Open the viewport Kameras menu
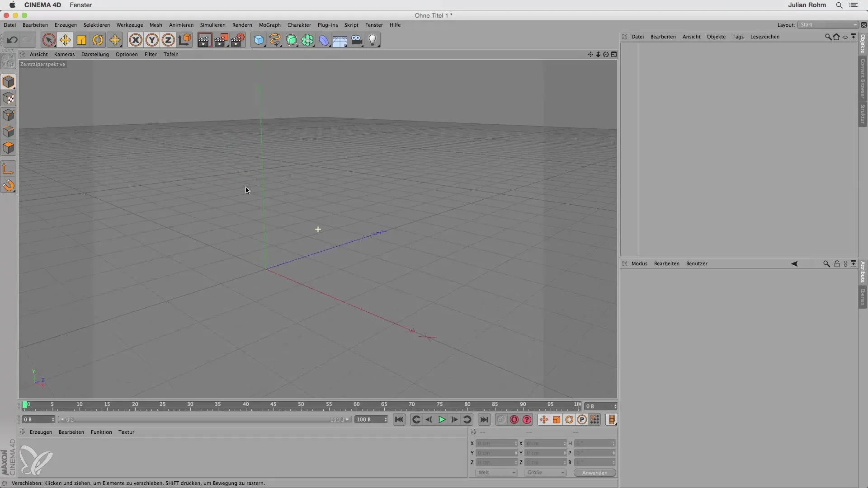The image size is (868, 488). [x=64, y=54]
